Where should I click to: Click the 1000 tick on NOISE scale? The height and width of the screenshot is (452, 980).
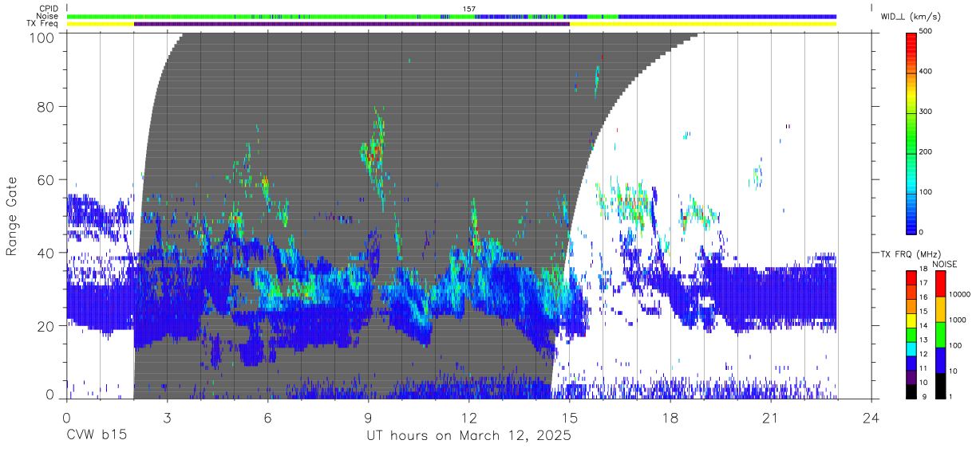click(958, 320)
